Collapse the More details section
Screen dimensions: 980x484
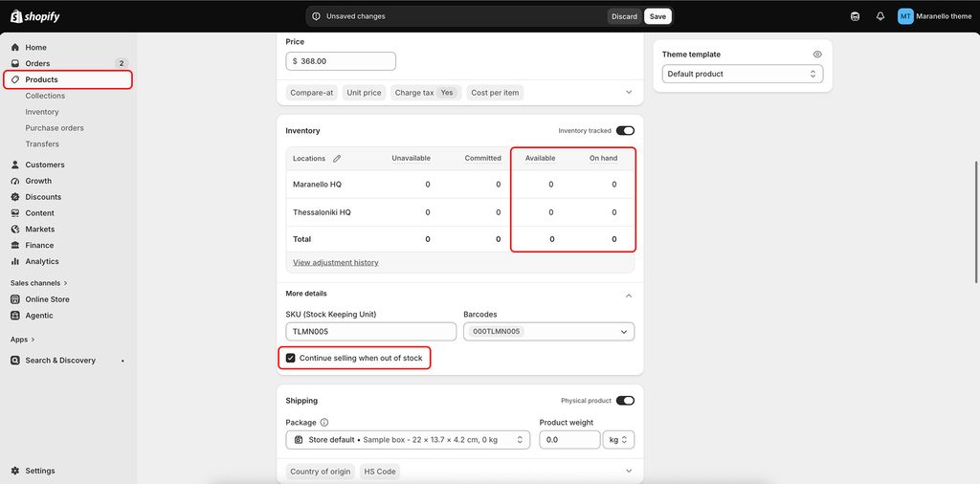[629, 296]
